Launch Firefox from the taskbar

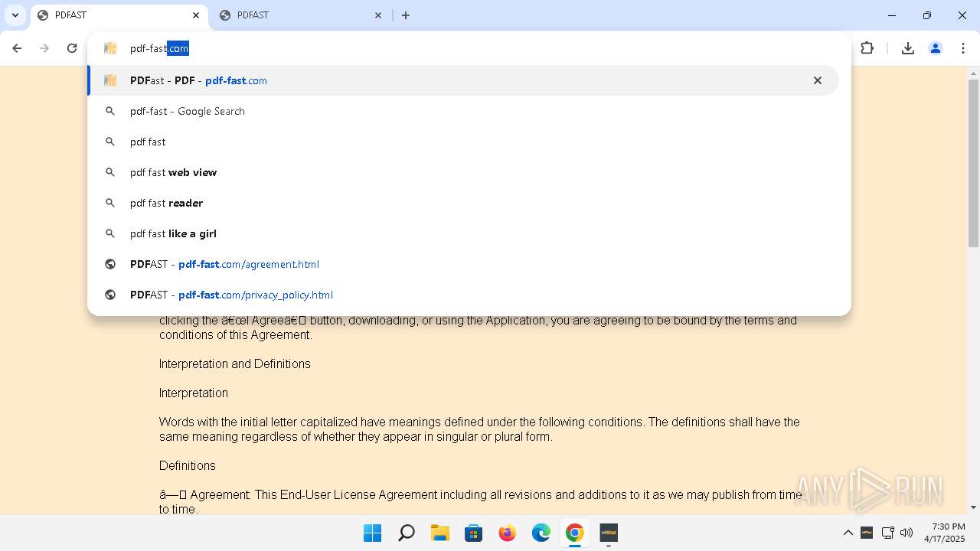[508, 533]
